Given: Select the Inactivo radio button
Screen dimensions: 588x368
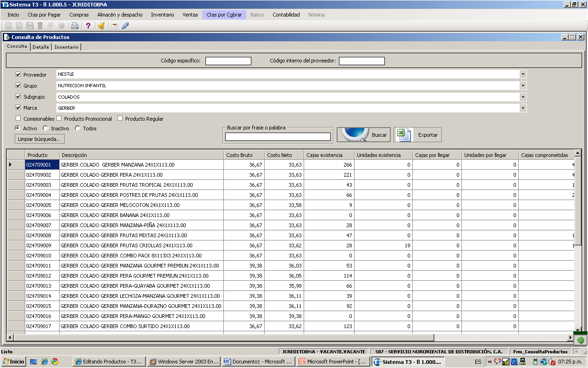Looking at the screenshot, I should point(45,128).
